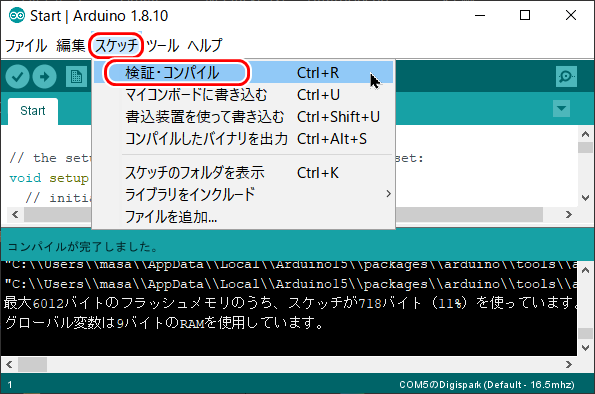Open the ファイル menu
Screen dimensions: 595x394
pos(26,46)
